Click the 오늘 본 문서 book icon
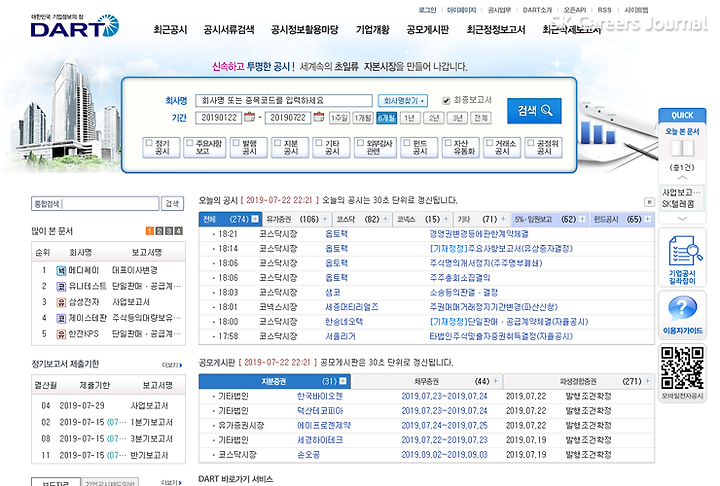Image resolution: width=720 pixels, height=486 pixels. pos(682,148)
